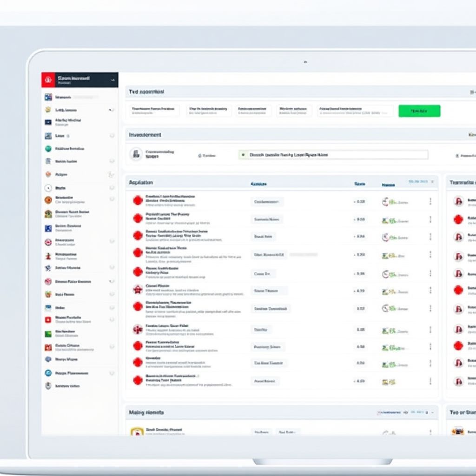Click the red logo icon in the sidebar header

point(48,80)
